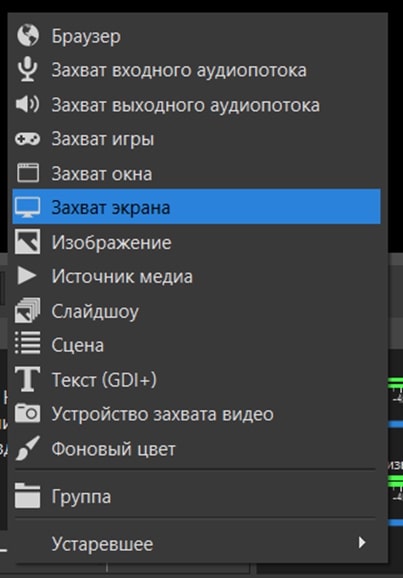Click the speaker icon for audio output capture
This screenshot has width=403, height=578.
pos(27,104)
